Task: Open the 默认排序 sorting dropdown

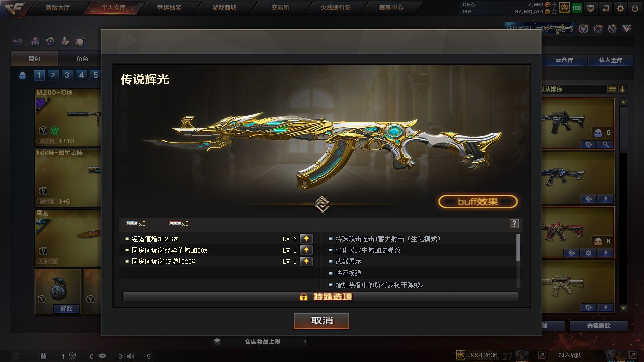Action: (573, 89)
